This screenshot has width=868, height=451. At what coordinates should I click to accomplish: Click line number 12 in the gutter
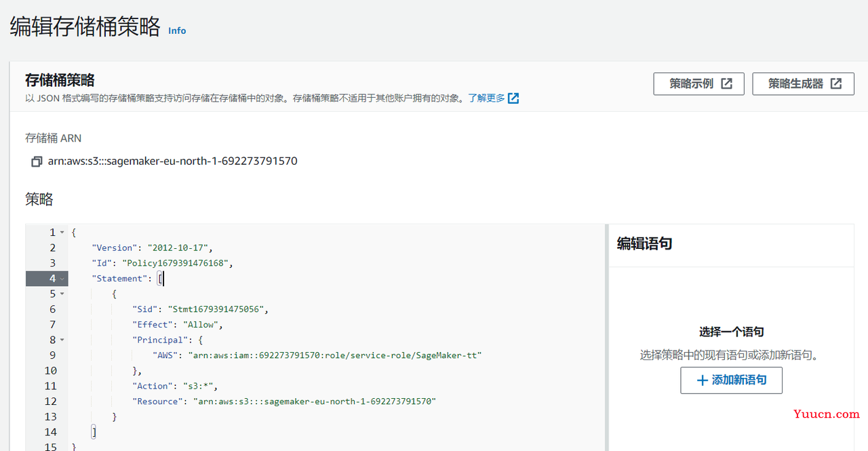pyautogui.click(x=50, y=401)
